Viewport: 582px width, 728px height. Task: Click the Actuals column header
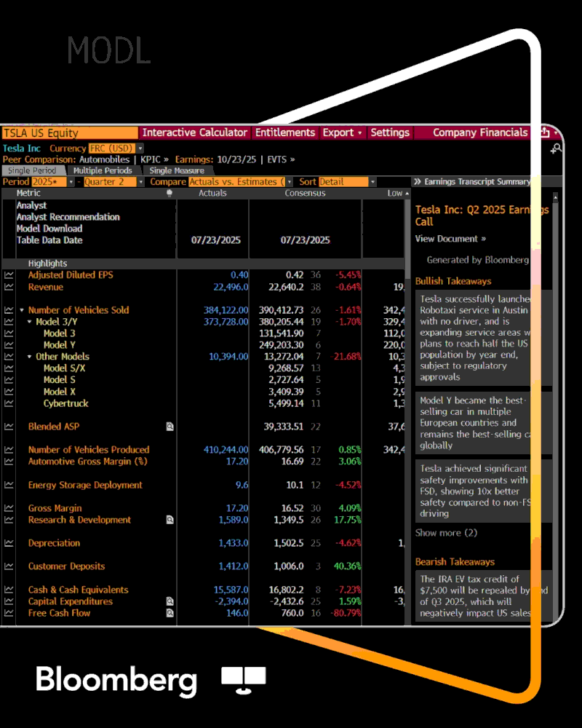pyautogui.click(x=212, y=193)
